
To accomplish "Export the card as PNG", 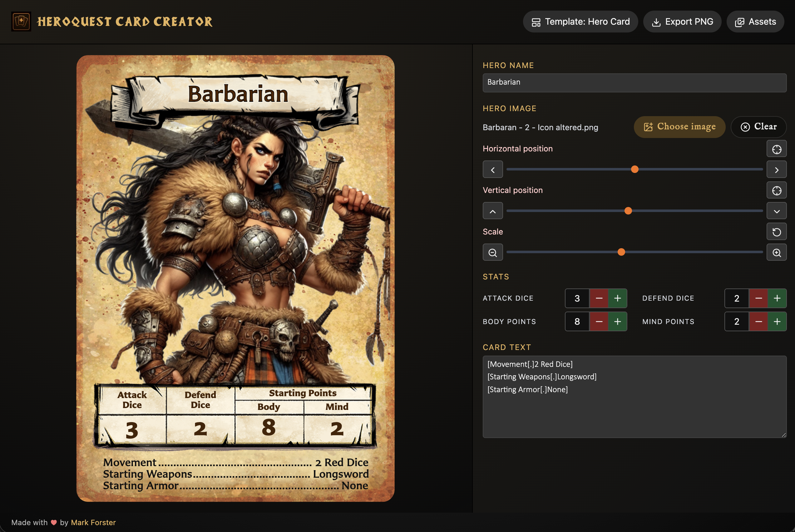I will pyautogui.click(x=682, y=22).
